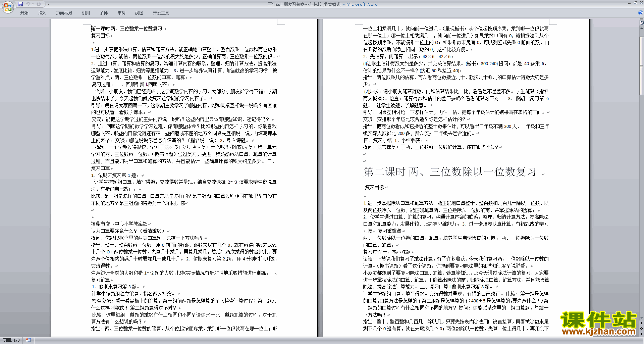
Task: Go to previous page browse arrow
Action: point(642,323)
